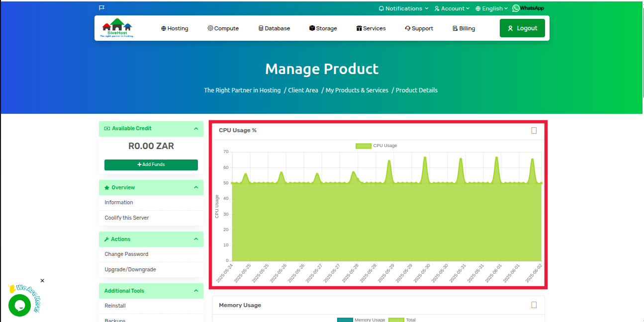Toggle the CPU Usage legend swatch
This screenshot has width=644, height=322.
tap(364, 146)
